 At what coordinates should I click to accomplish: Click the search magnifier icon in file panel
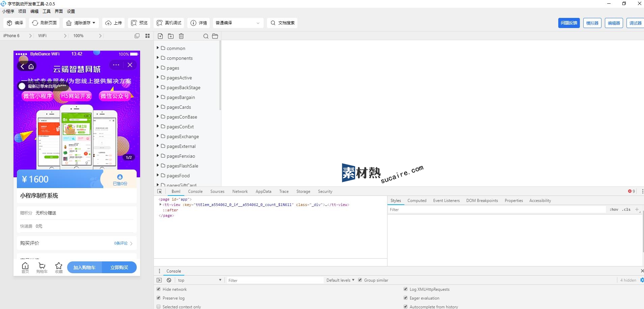[x=206, y=36]
